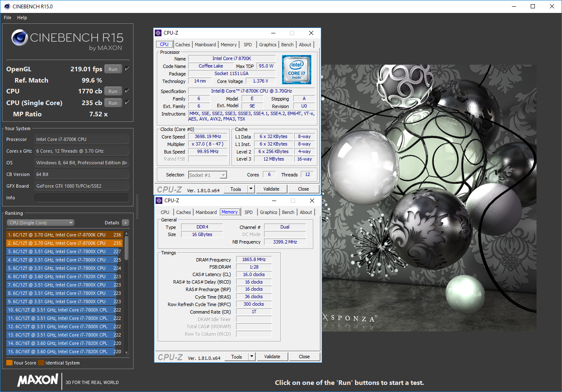The width and height of the screenshot is (562, 392).
Task: Click the ranking list scrollbar thumb
Action: click(126, 248)
